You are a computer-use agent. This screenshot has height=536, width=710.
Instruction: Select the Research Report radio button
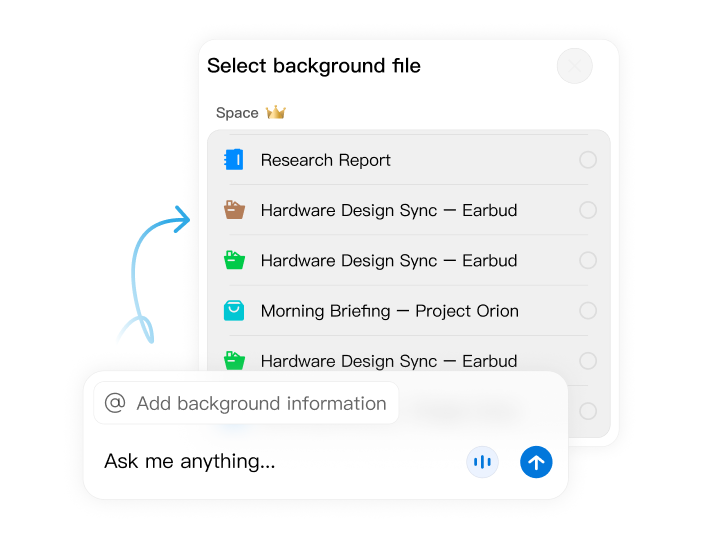pyautogui.click(x=588, y=160)
